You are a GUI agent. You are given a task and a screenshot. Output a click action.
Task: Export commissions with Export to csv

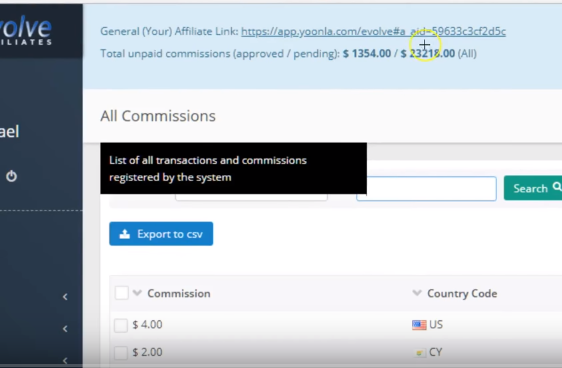click(161, 234)
